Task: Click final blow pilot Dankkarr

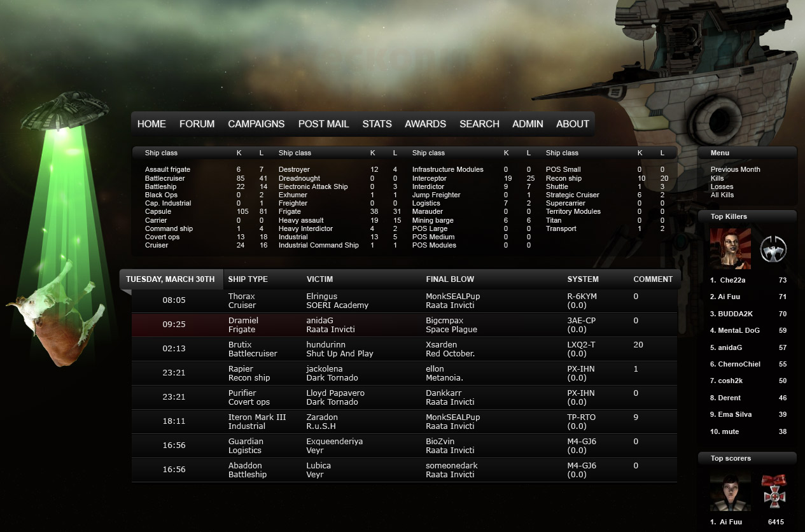Action: pos(444,393)
